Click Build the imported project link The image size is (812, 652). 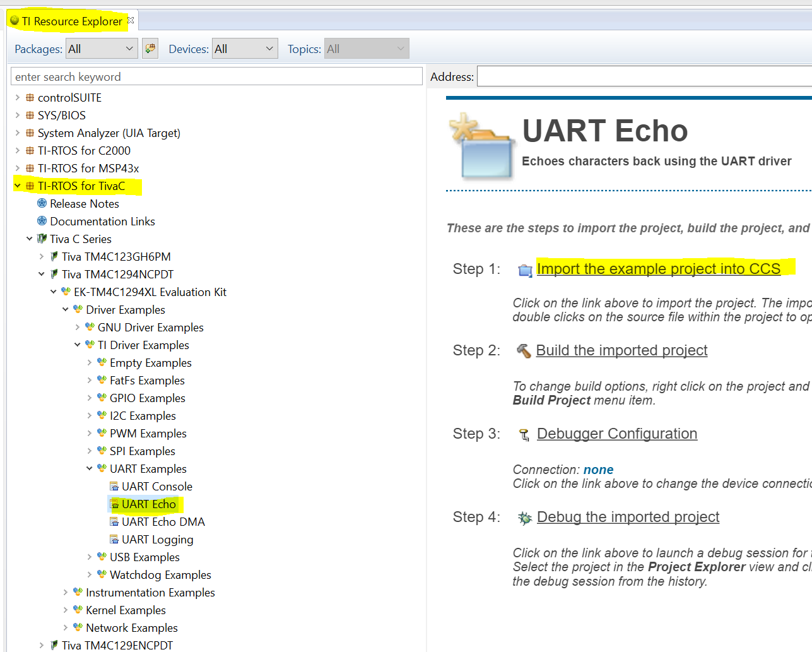click(x=621, y=350)
